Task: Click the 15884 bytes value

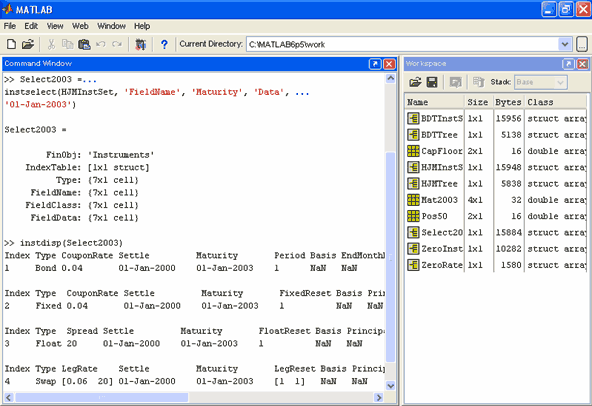Action: point(508,232)
